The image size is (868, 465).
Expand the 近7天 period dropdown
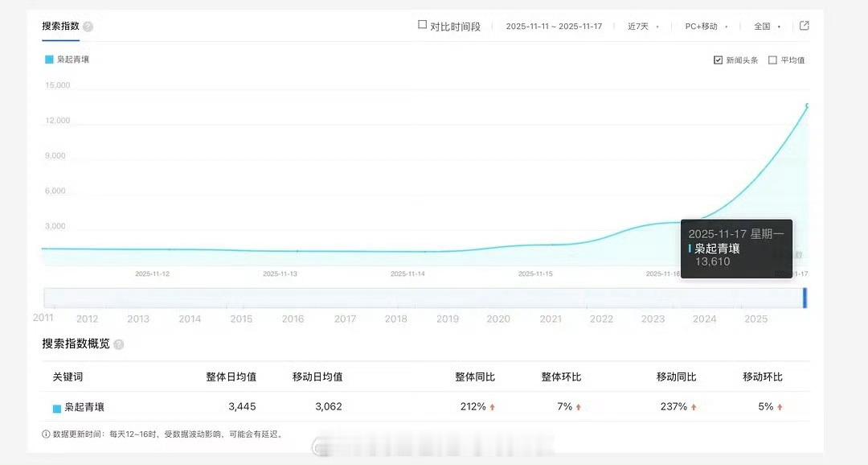[x=643, y=26]
